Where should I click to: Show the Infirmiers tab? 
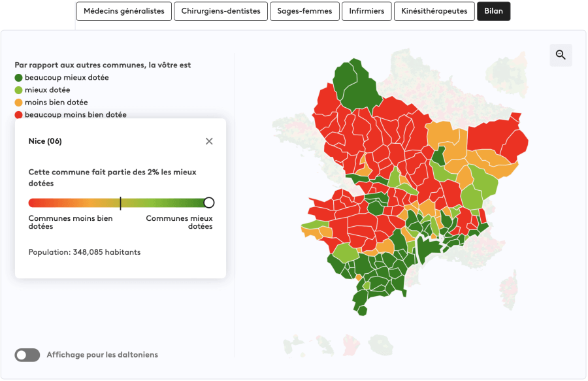click(x=367, y=11)
